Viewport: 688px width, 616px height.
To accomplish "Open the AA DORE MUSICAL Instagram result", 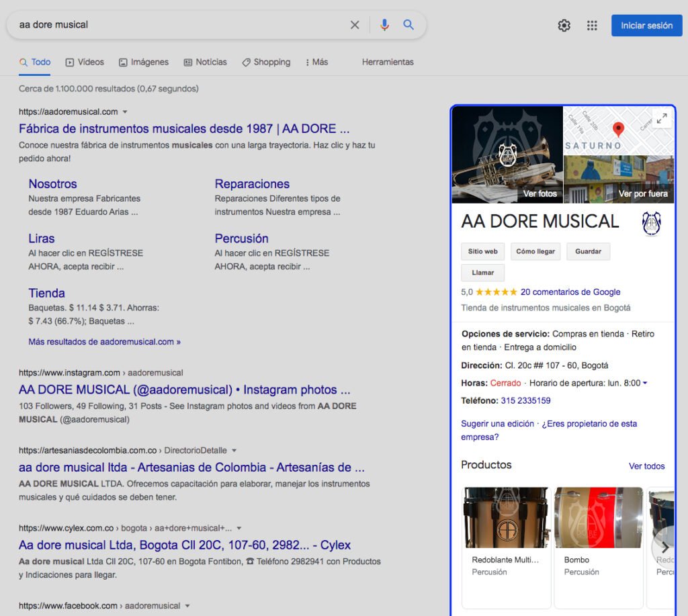I will click(x=184, y=390).
